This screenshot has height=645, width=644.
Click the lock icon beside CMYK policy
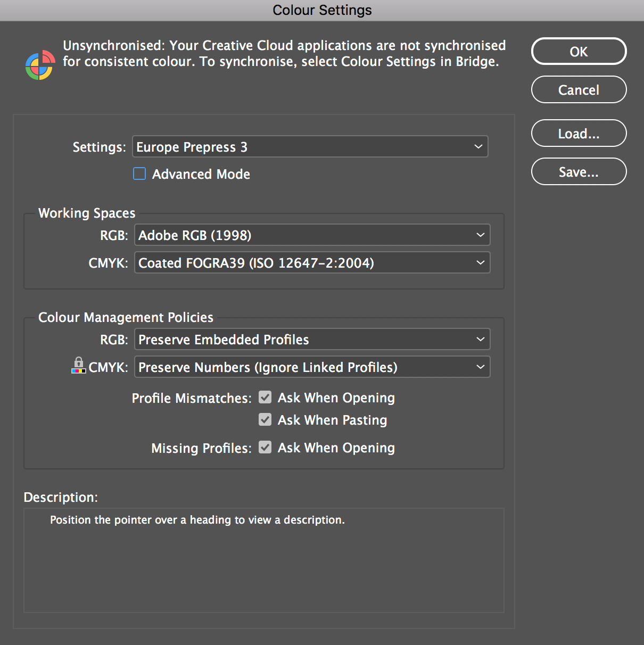pos(78,366)
